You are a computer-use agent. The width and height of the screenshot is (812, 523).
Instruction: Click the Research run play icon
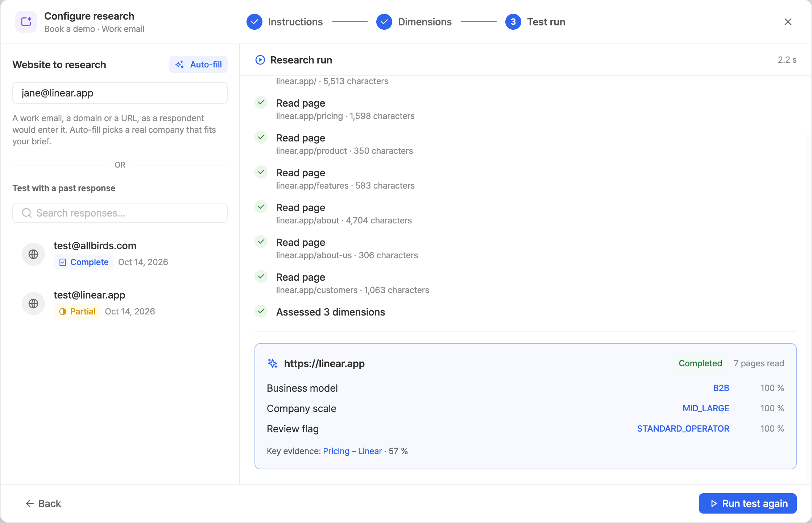[x=260, y=60]
